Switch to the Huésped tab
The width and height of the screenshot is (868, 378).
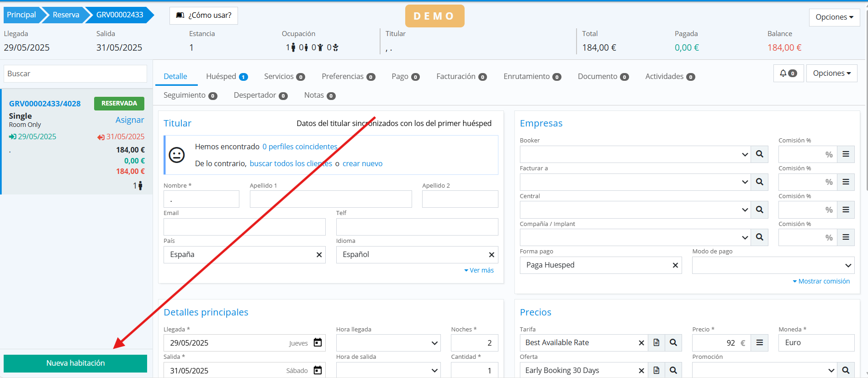click(226, 76)
